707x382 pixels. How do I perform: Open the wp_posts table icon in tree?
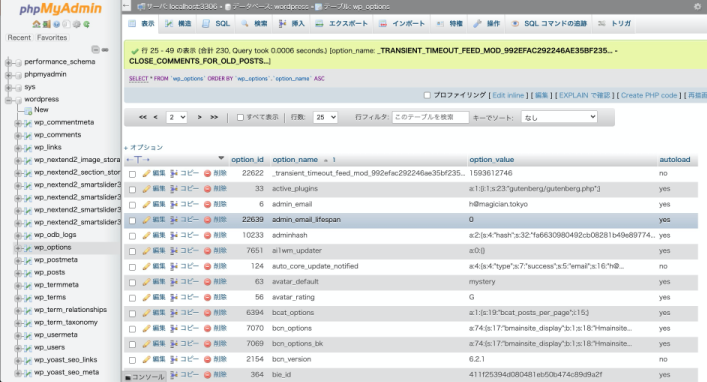point(28,273)
